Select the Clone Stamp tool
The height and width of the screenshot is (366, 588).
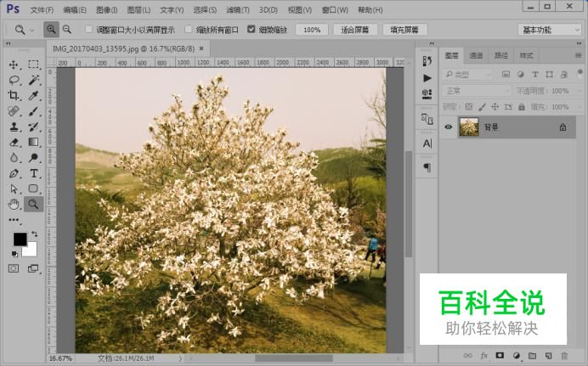[14, 127]
